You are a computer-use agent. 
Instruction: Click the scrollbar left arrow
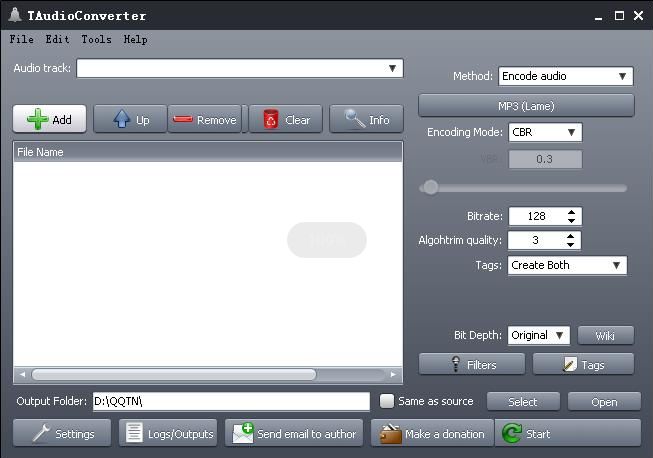[x=22, y=374]
